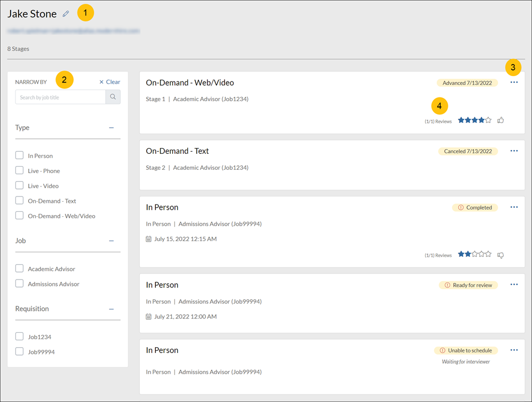
Task: Tick the Academic Advisor job checkbox
Action: point(20,269)
